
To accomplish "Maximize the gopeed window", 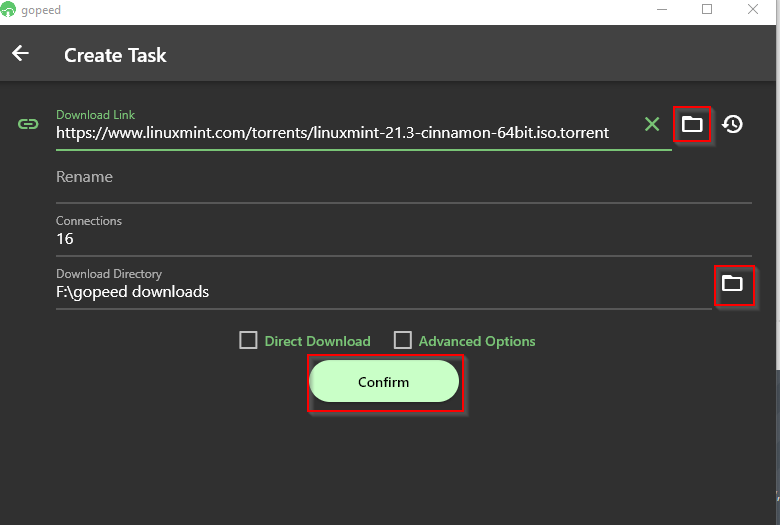I will coord(707,9).
